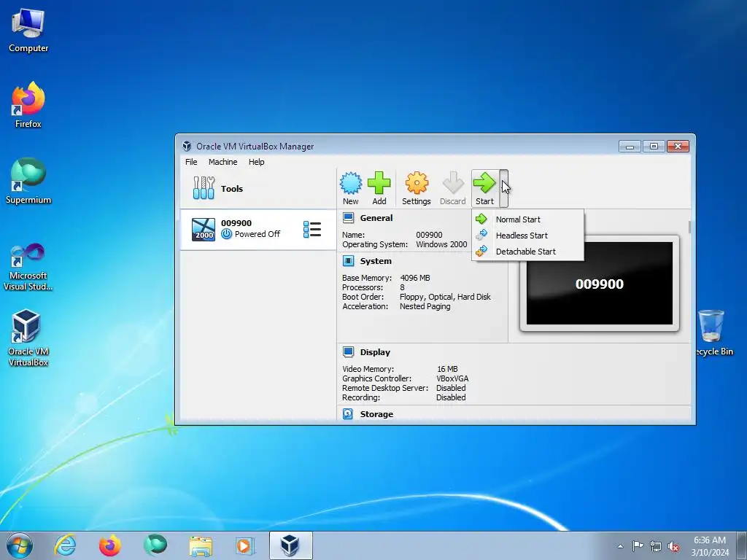Click the Oracle VM VirtualBox desktop shortcut
747x560 pixels.
click(28, 338)
